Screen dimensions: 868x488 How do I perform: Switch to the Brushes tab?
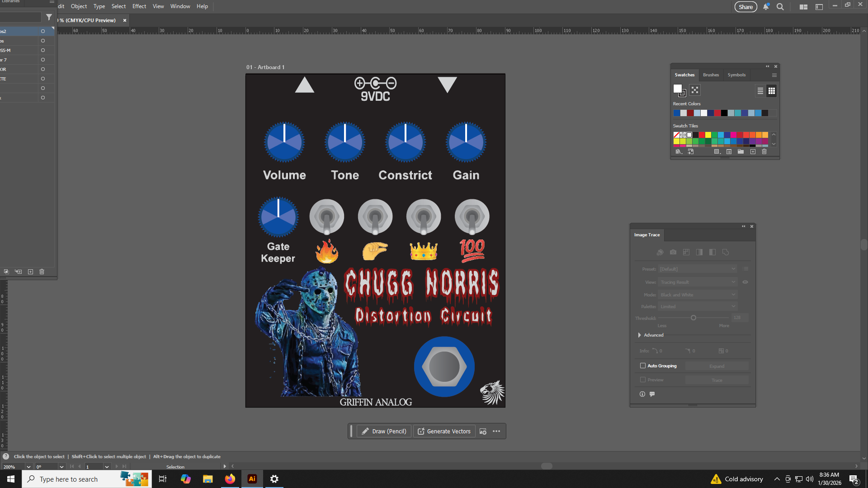(711, 75)
